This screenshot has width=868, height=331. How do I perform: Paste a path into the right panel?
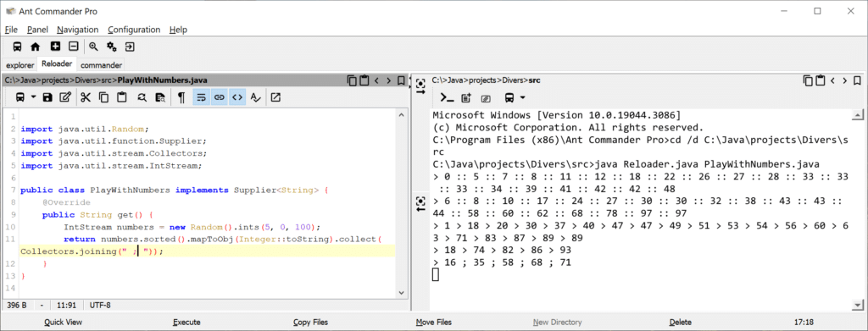point(820,80)
